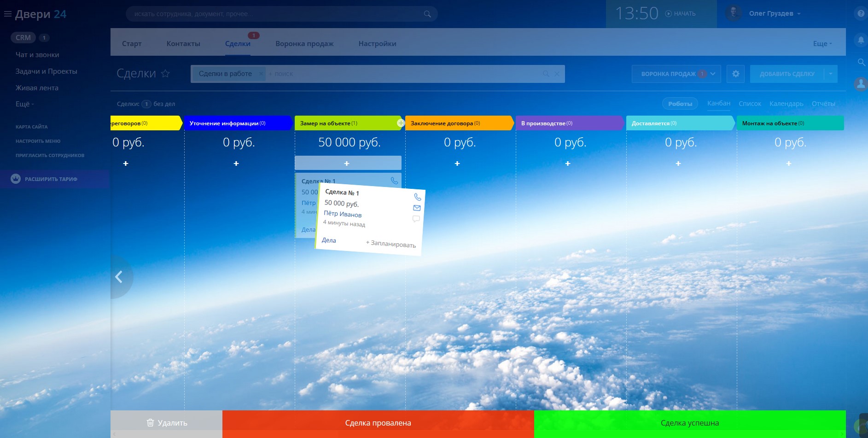Add a deal in the Доставляется column
Viewport: 868px width, 438px height.
[x=678, y=164]
